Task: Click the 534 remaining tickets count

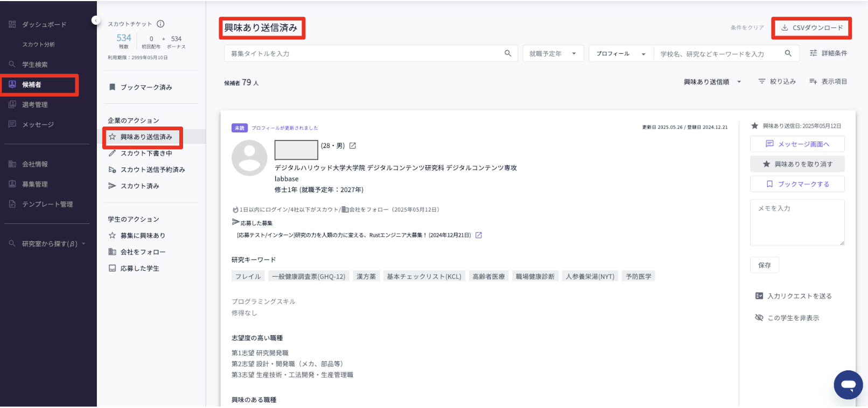Action: (x=124, y=38)
